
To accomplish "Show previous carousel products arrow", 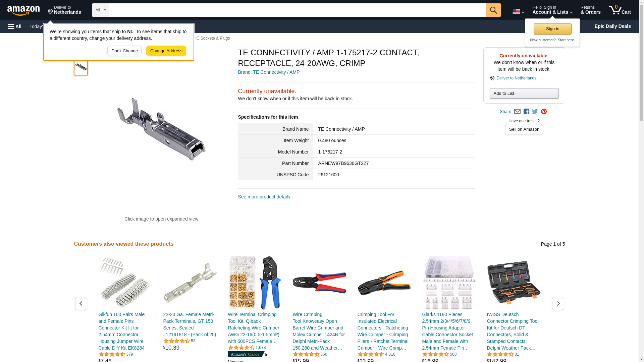I will (x=81, y=303).
